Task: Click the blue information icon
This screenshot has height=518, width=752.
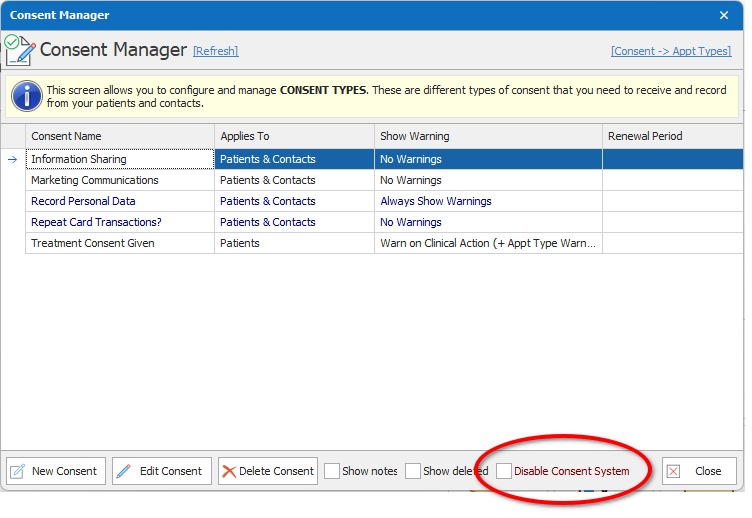Action: [26, 96]
